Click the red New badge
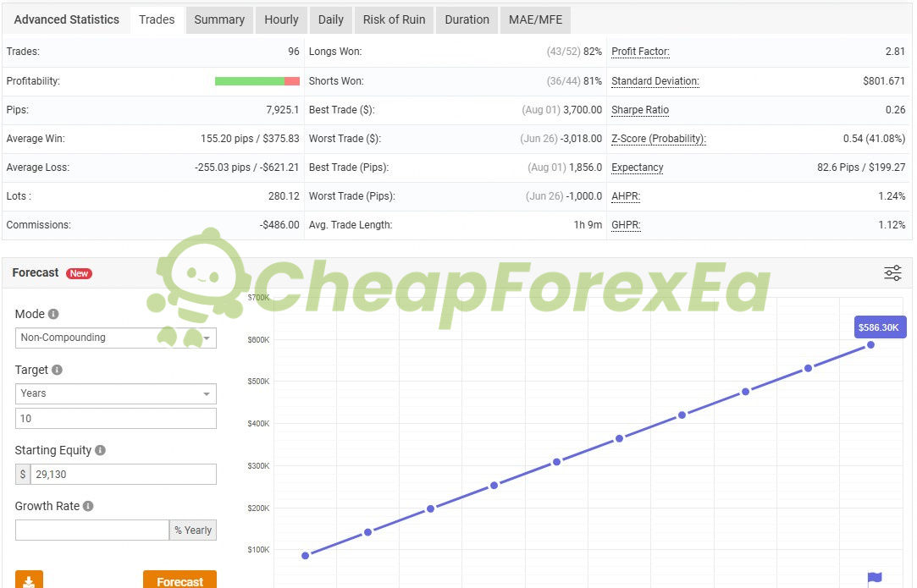 [79, 273]
